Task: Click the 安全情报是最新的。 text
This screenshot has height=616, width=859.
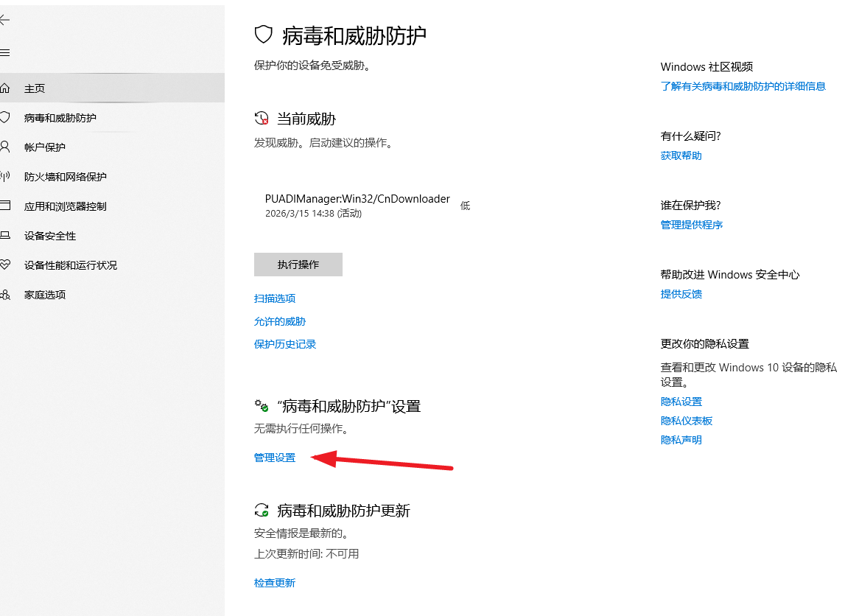Action: click(302, 533)
